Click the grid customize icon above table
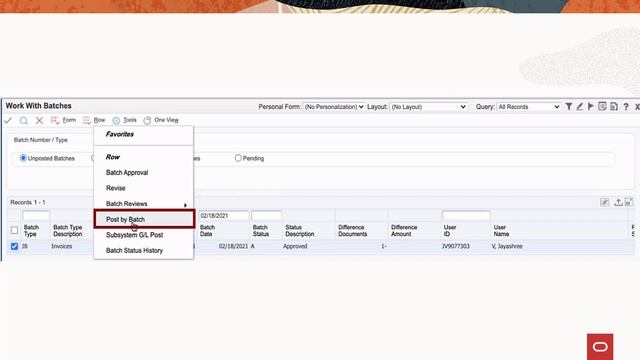 [604, 202]
